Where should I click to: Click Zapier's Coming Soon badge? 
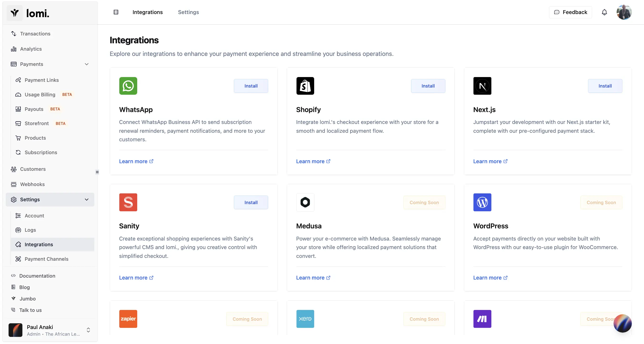coord(247,319)
